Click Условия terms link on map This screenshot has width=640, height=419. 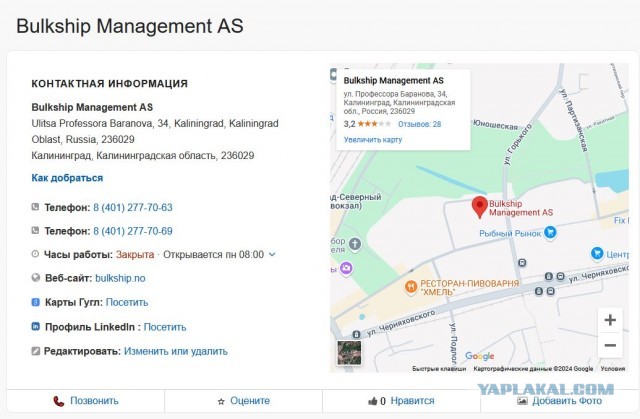click(613, 368)
